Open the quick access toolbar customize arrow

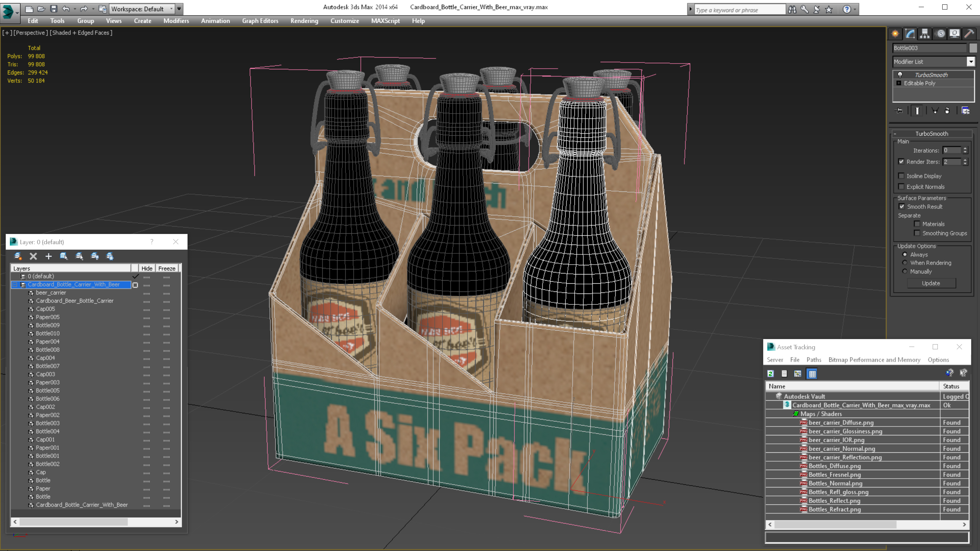tap(179, 9)
